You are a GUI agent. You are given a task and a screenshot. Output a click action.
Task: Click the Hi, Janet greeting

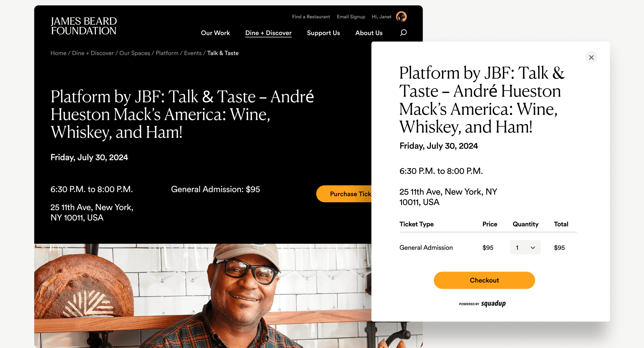click(381, 17)
